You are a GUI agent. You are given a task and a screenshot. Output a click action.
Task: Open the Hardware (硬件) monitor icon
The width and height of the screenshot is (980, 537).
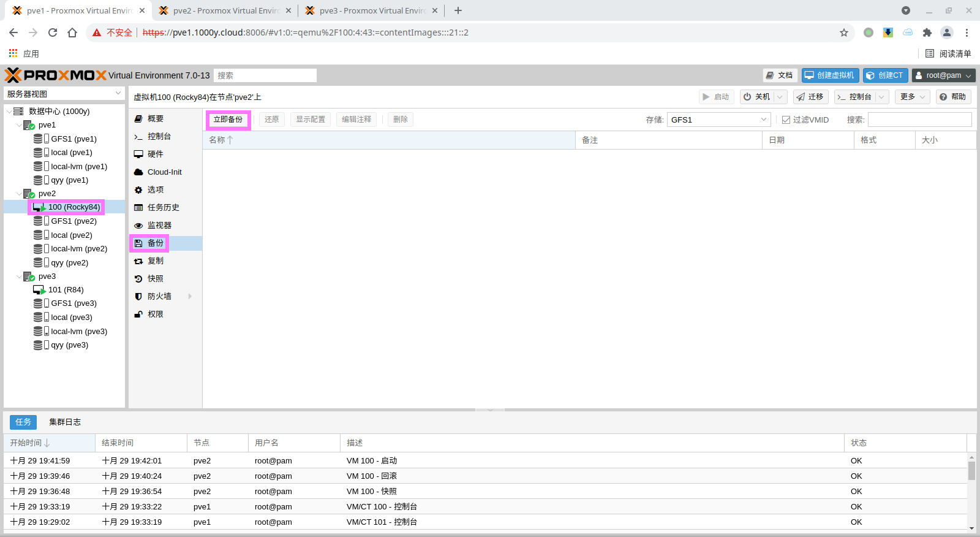138,154
